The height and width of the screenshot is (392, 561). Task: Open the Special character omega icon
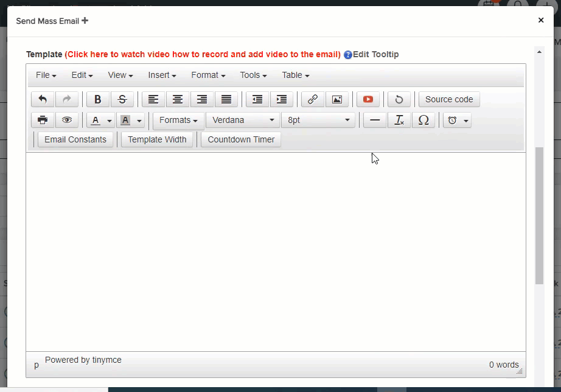click(x=423, y=121)
